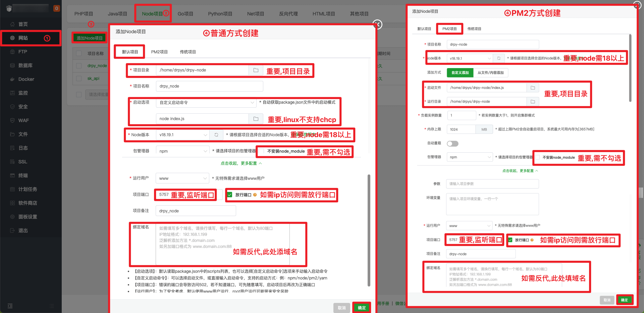Open Docker from the sidebar
The height and width of the screenshot is (313, 644).
[x=26, y=79]
